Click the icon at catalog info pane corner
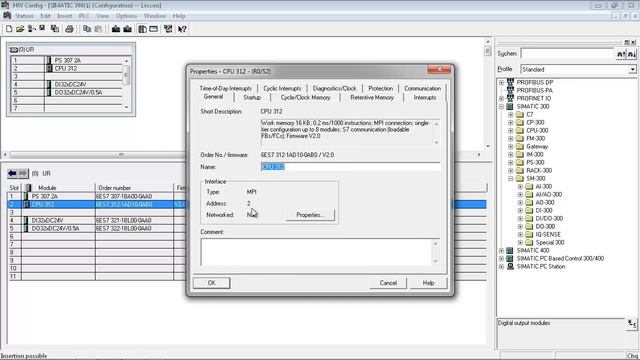The width and height of the screenshot is (640, 360). (632, 324)
